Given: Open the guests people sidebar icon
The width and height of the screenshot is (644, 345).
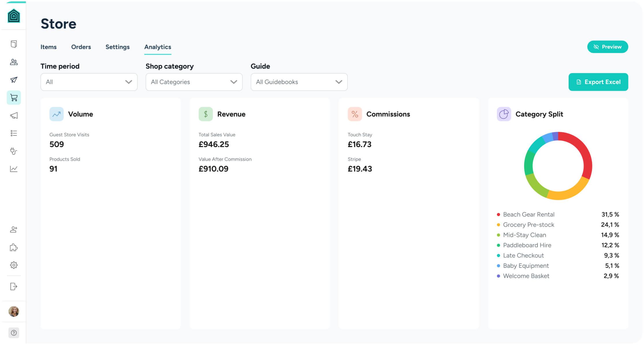Looking at the screenshot, I should (14, 62).
